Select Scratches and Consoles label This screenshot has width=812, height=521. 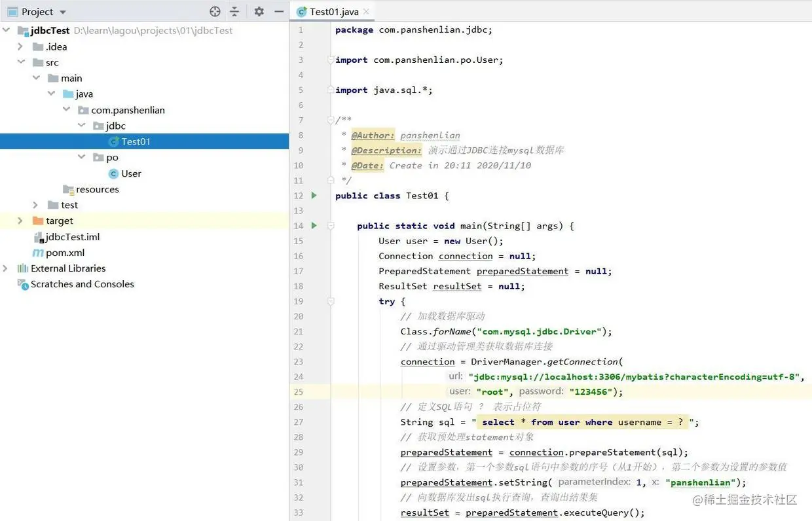tap(83, 284)
